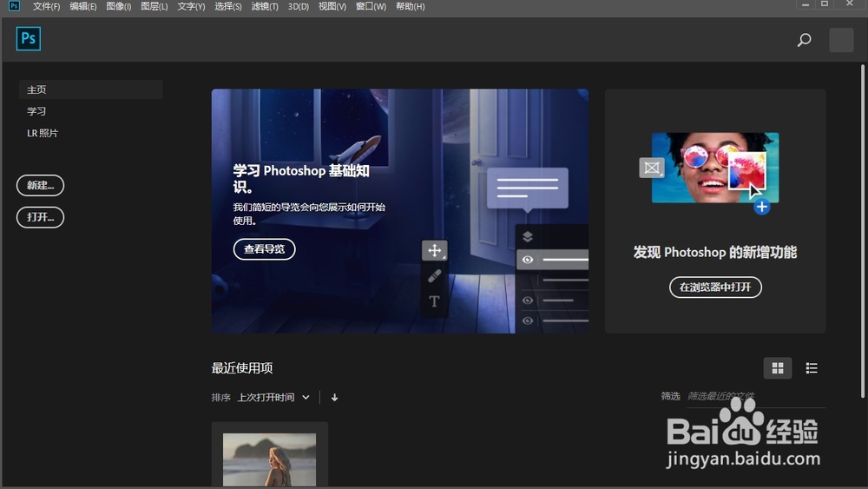
Task: Open the 帮助(H) menu
Action: [x=411, y=7]
